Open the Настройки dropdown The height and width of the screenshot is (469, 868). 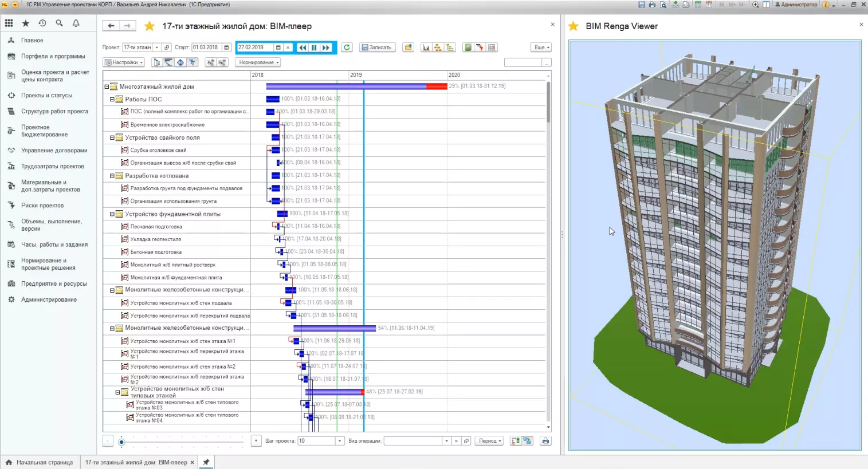pyautogui.click(x=124, y=62)
